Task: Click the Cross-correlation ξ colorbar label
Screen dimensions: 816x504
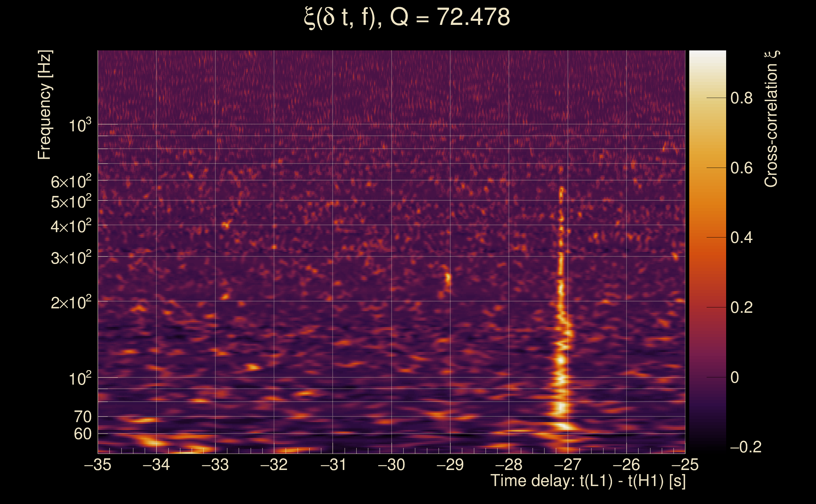Action: [x=771, y=119]
